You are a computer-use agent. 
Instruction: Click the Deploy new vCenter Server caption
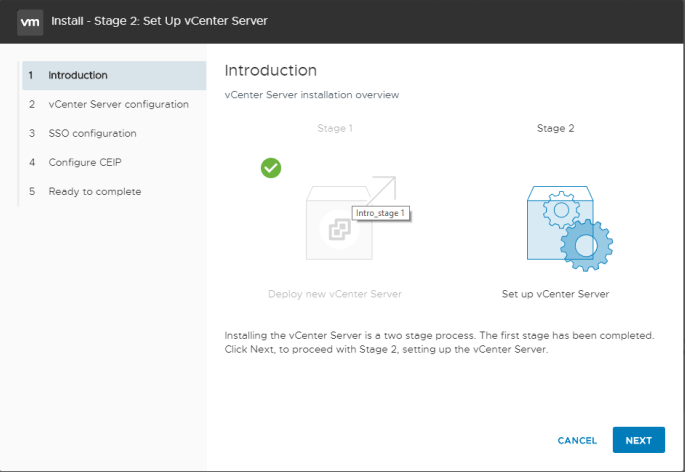335,294
